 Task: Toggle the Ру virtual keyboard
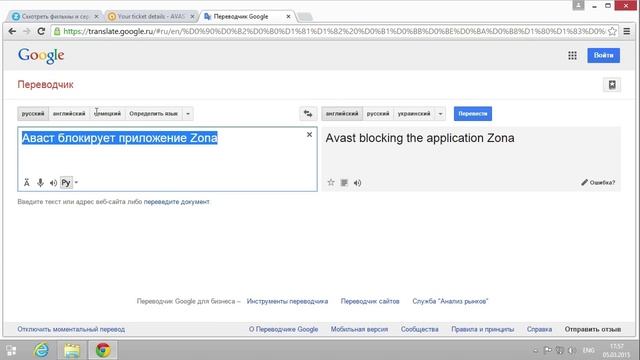[x=66, y=182]
